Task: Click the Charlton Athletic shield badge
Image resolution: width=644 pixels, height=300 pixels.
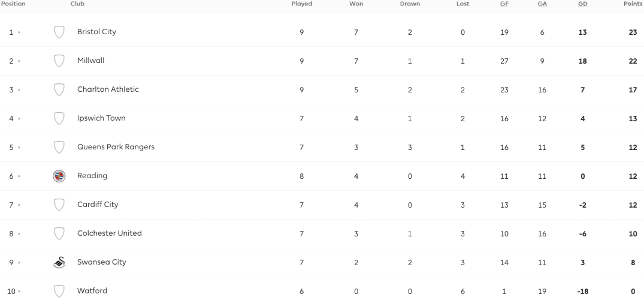Action: tap(59, 90)
